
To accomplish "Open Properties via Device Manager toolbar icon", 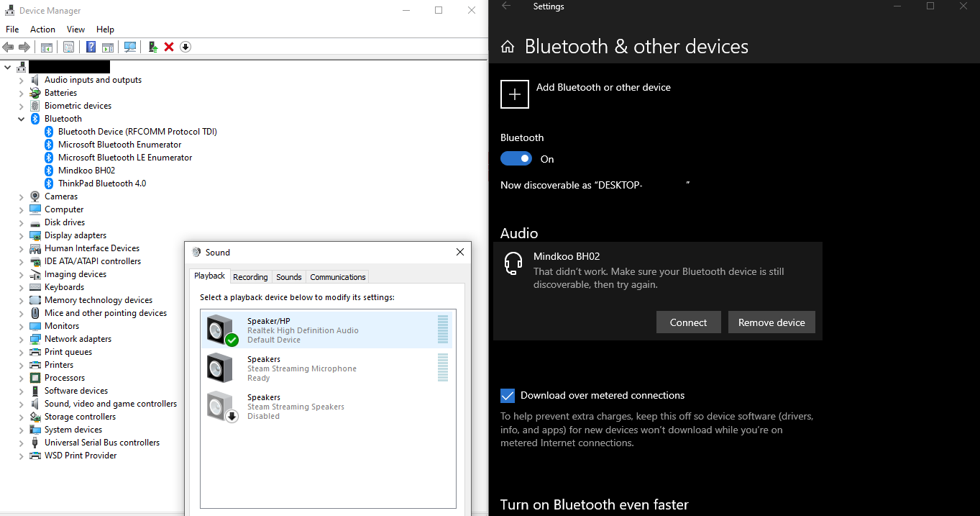I will pos(68,47).
